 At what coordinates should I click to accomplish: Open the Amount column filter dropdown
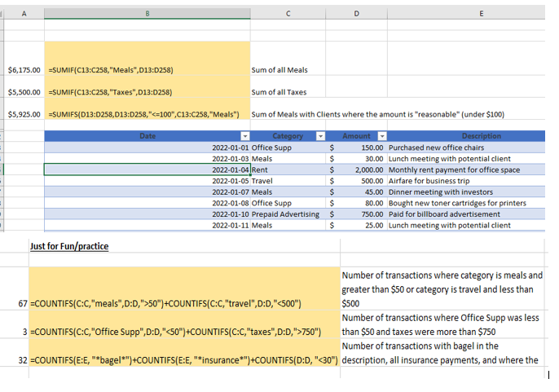(x=382, y=136)
